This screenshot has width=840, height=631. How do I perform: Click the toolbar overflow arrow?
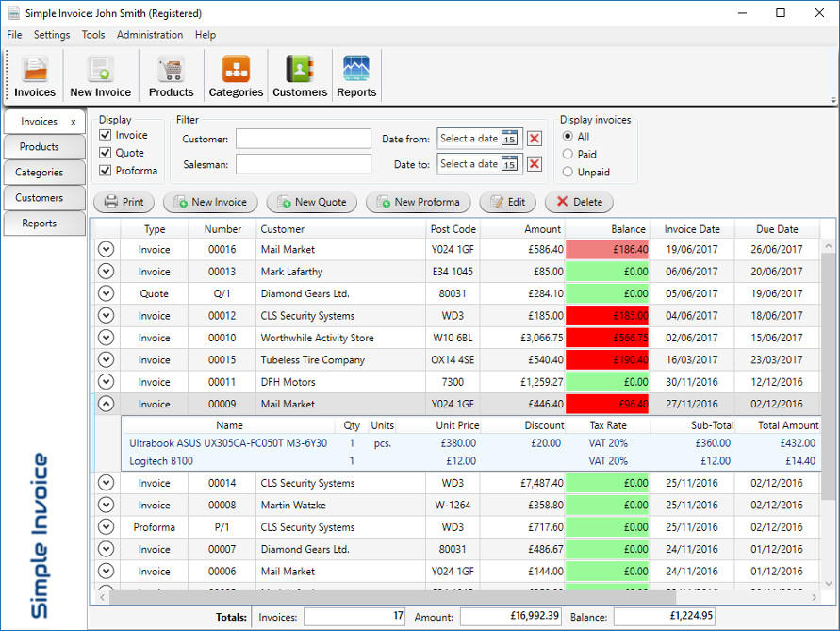click(833, 100)
